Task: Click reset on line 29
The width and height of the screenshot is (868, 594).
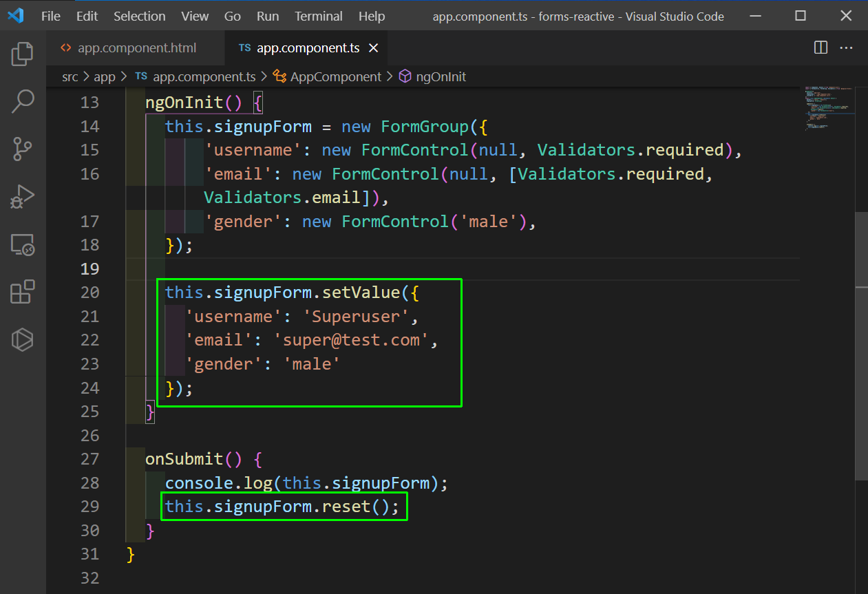Action: [347, 506]
